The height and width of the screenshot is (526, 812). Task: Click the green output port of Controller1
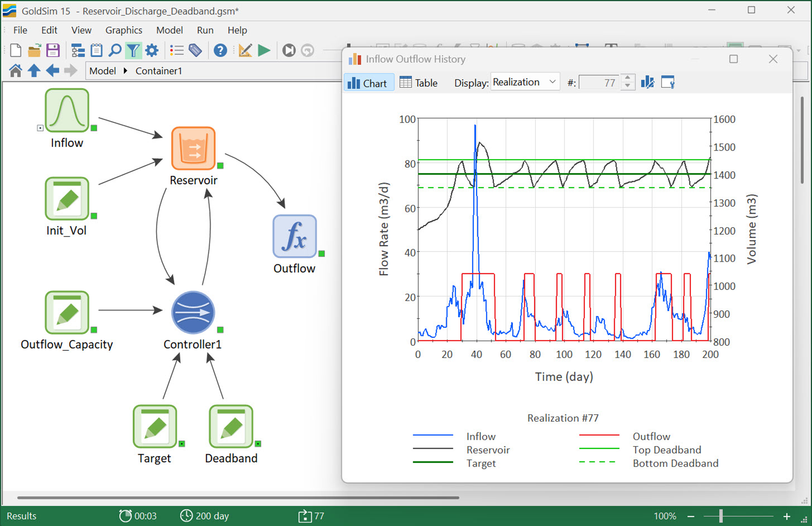220,330
